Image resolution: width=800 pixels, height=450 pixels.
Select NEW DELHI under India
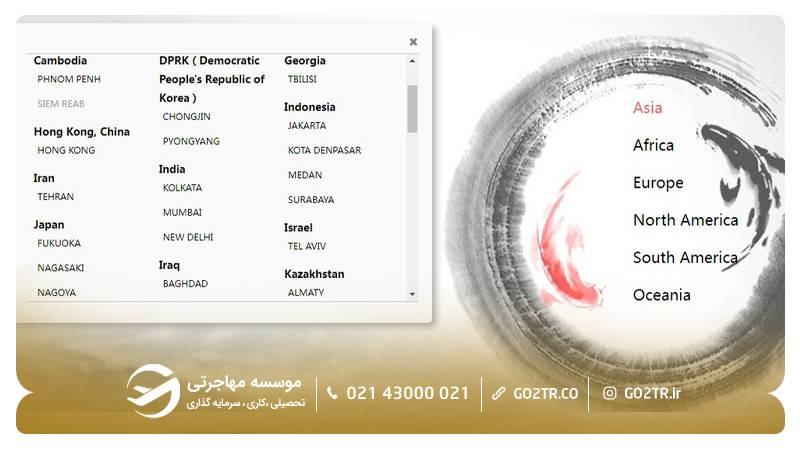click(x=188, y=237)
